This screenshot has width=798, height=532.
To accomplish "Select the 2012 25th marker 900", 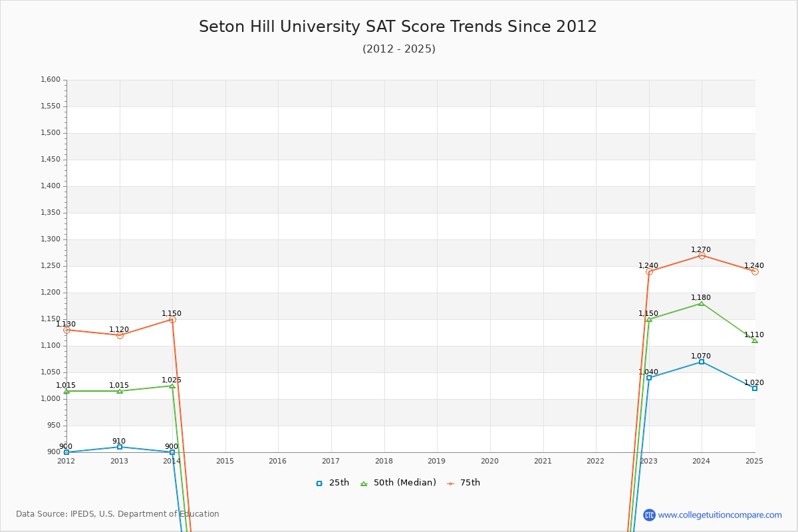I will tap(66, 452).
